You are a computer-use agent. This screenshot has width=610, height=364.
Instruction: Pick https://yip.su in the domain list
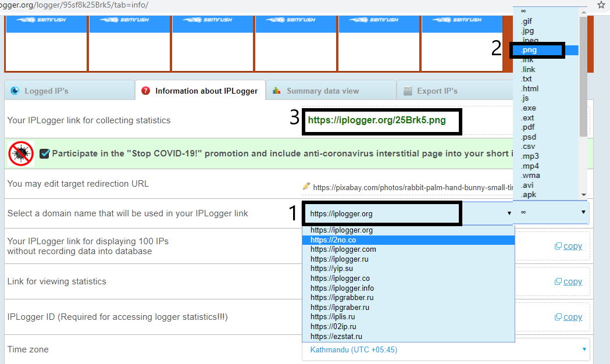(x=408, y=268)
